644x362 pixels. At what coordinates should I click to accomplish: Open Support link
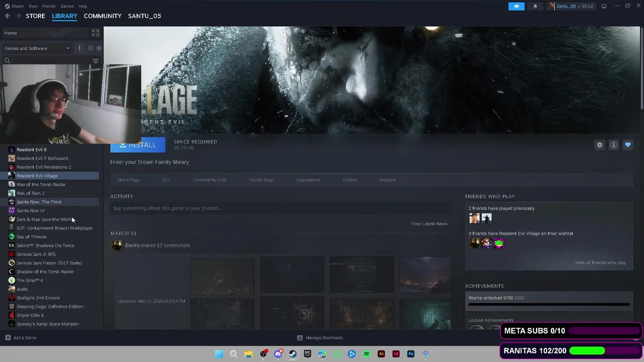[387, 179]
